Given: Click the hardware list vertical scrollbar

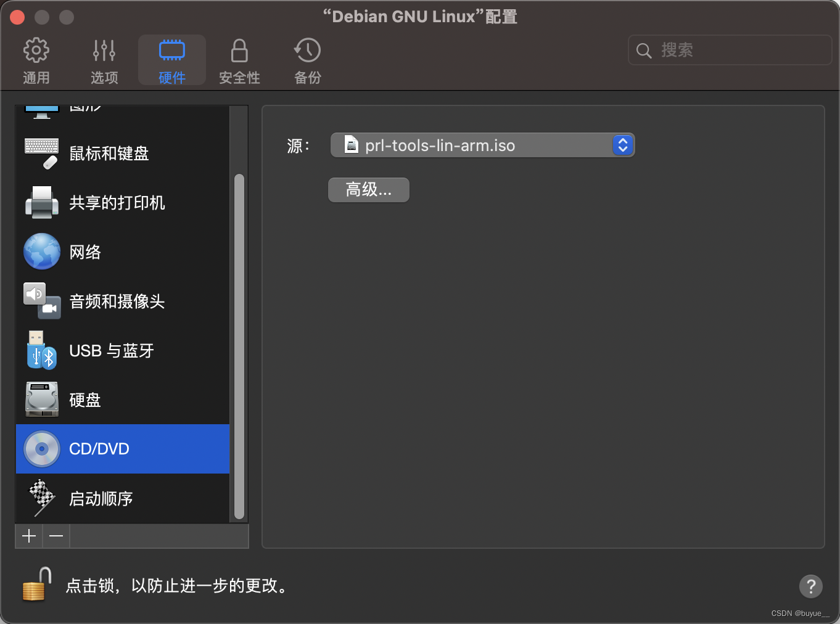Looking at the screenshot, I should (x=239, y=347).
